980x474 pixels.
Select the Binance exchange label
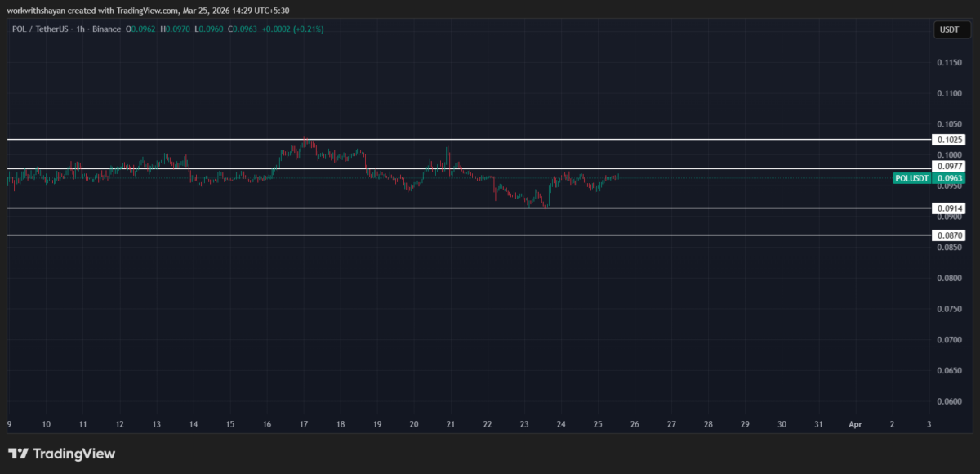pos(106,29)
